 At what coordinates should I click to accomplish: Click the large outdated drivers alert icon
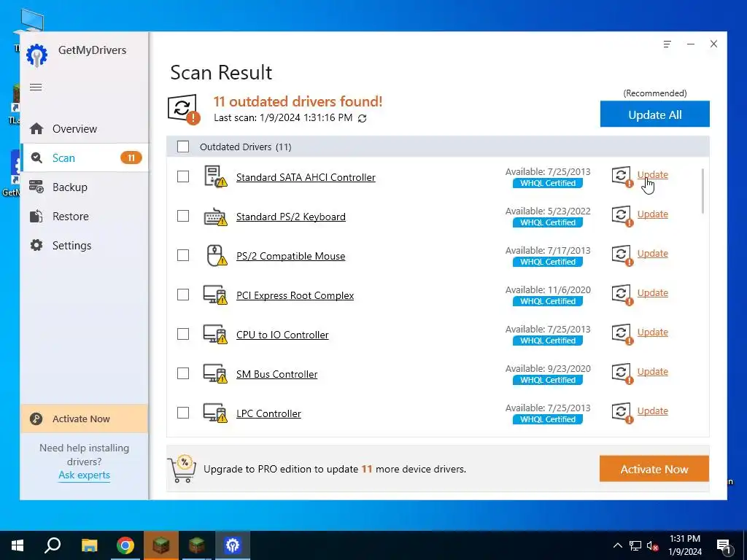tap(183, 109)
